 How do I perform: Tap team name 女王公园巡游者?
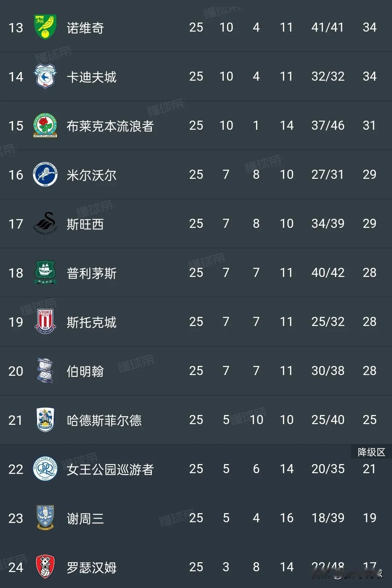110,470
